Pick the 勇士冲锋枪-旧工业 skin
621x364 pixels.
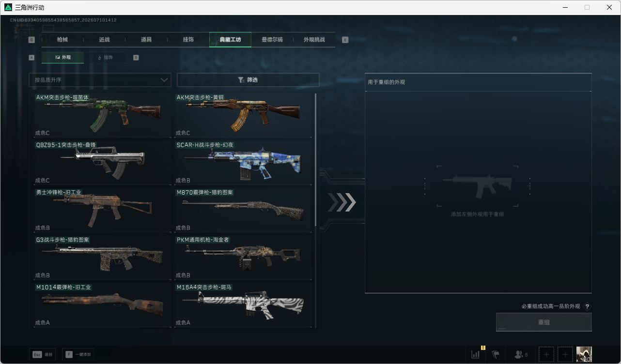coord(102,210)
